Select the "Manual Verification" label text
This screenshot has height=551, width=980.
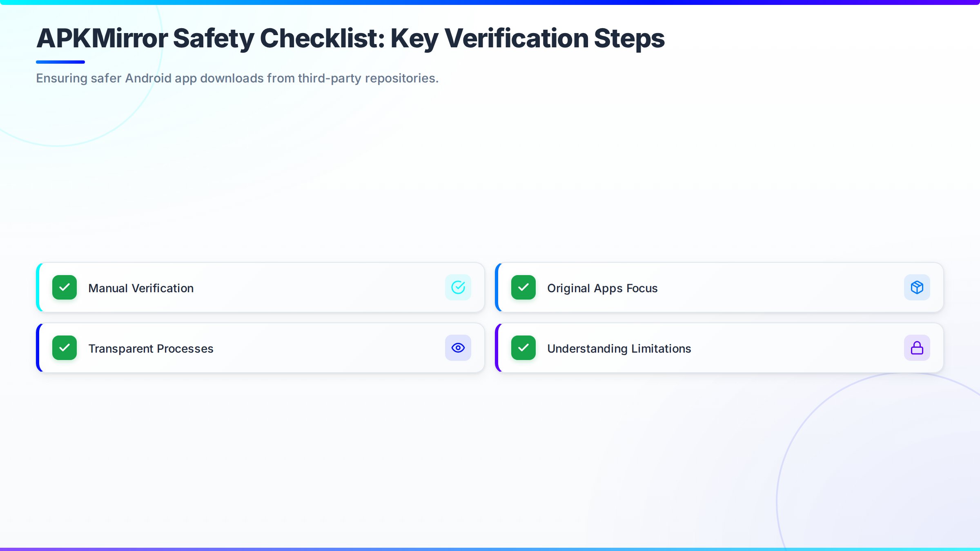(x=141, y=288)
